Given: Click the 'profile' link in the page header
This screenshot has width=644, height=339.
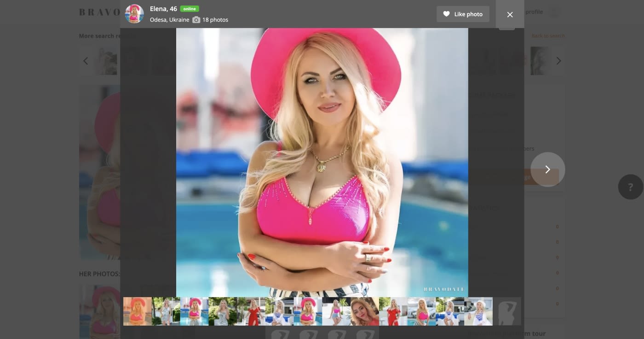Looking at the screenshot, I should [534, 12].
